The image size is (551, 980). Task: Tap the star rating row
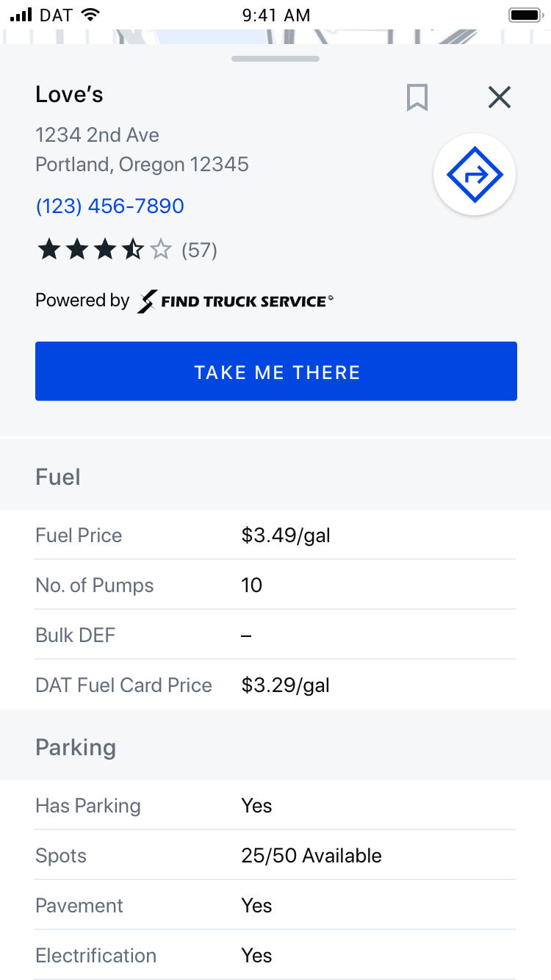coord(104,250)
